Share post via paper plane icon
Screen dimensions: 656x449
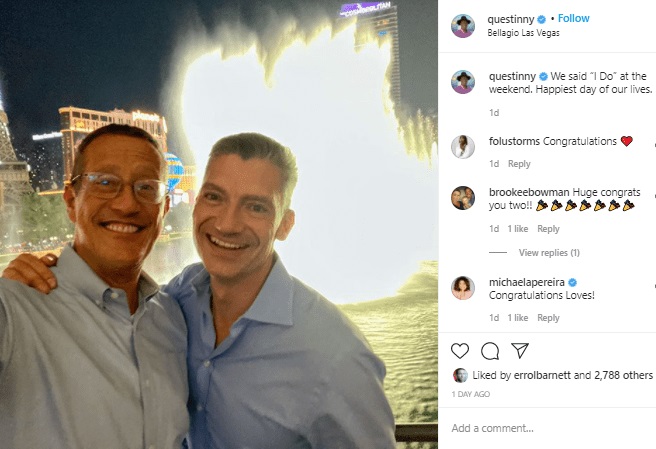point(520,350)
